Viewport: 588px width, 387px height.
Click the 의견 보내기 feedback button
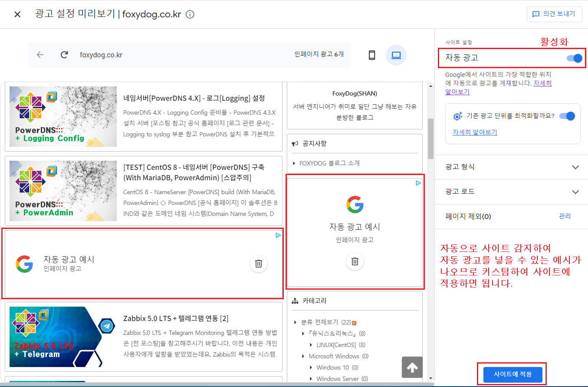coord(554,14)
